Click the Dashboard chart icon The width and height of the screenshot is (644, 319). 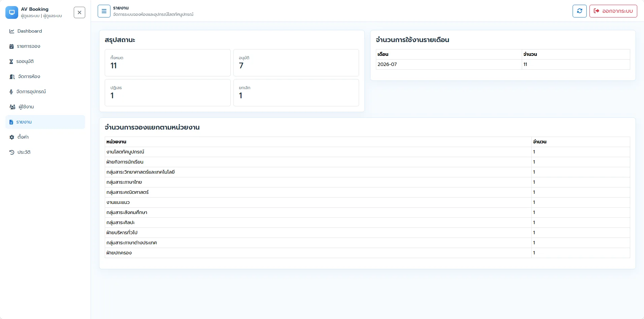coord(12,31)
